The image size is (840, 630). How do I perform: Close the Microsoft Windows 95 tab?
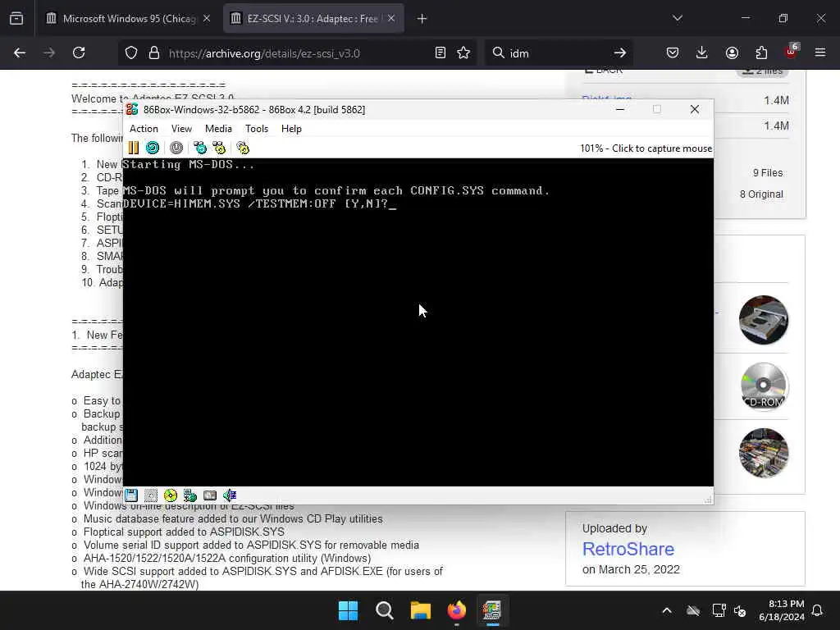point(207,19)
